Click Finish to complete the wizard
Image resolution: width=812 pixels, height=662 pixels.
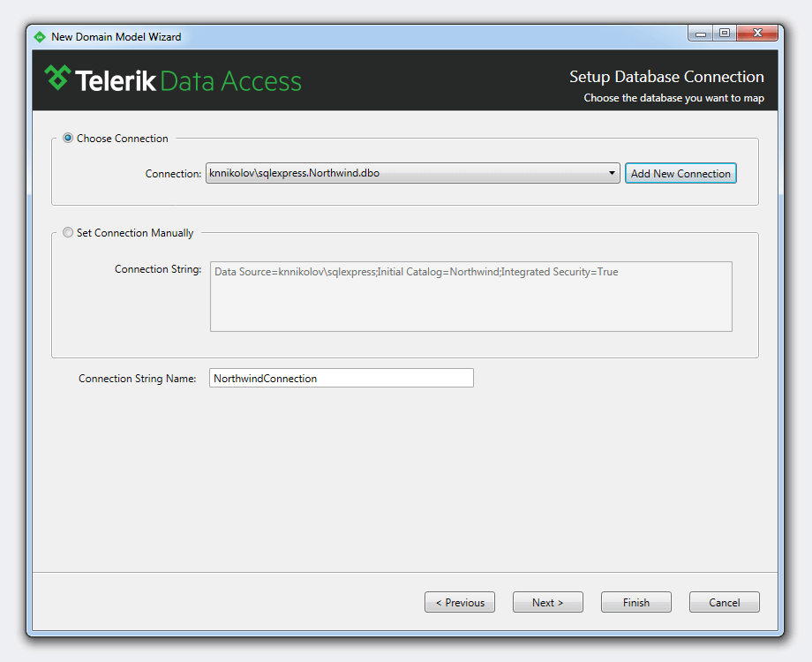[636, 603]
